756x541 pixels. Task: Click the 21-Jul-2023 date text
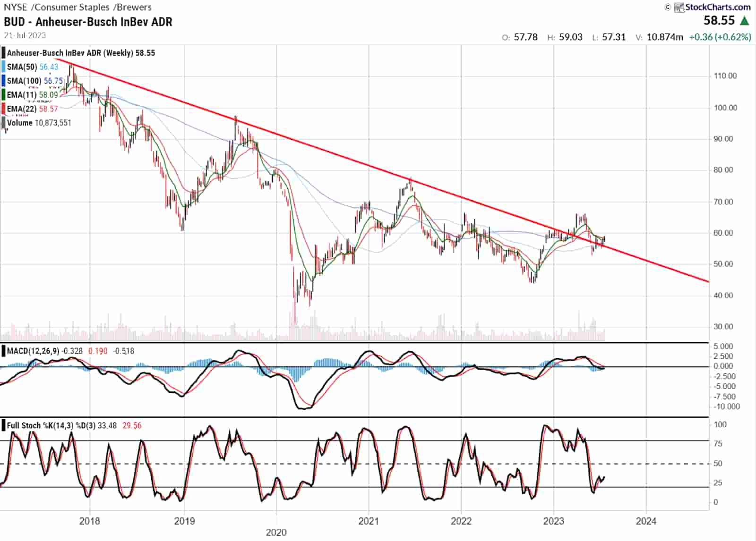pyautogui.click(x=25, y=34)
